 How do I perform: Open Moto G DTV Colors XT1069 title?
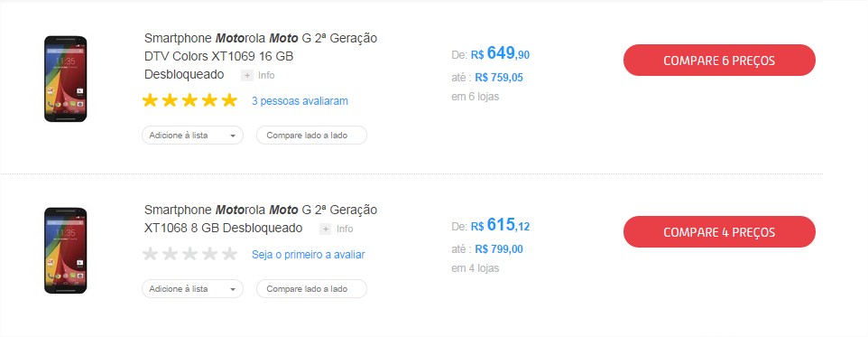click(261, 57)
